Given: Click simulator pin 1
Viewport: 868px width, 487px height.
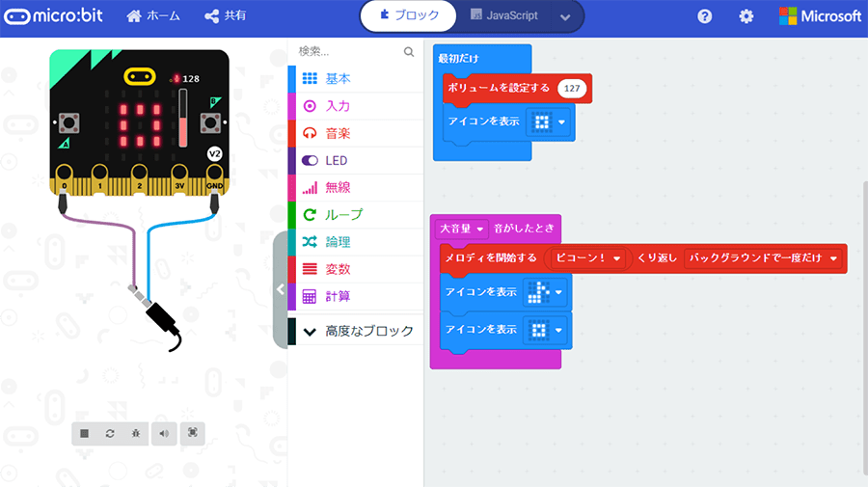Looking at the screenshot, I should [100, 179].
